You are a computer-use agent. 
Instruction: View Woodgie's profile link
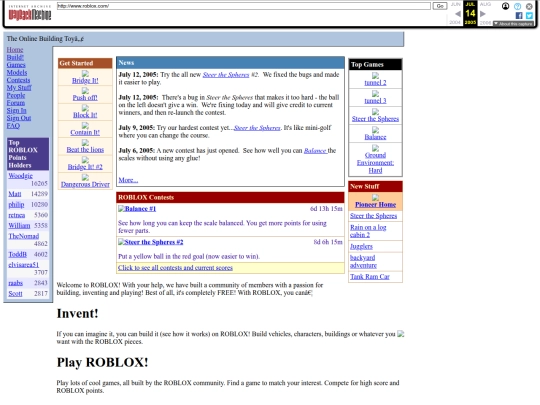click(21, 176)
